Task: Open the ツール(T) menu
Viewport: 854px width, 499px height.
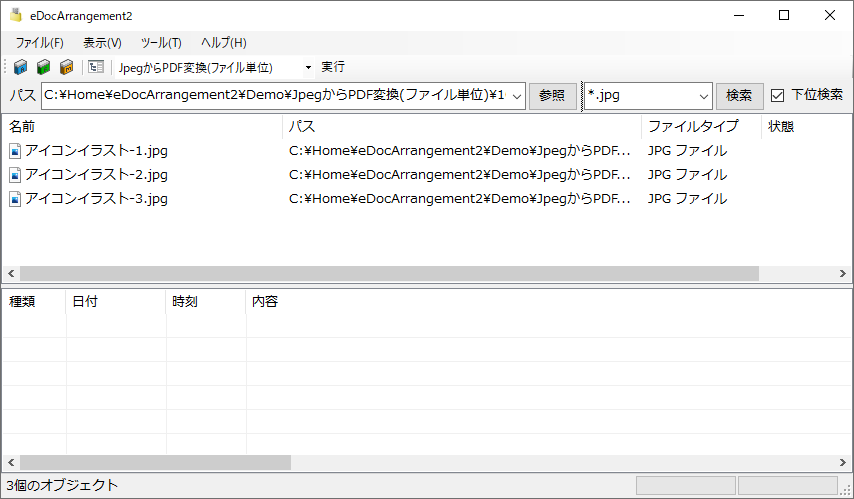Action: 161,42
